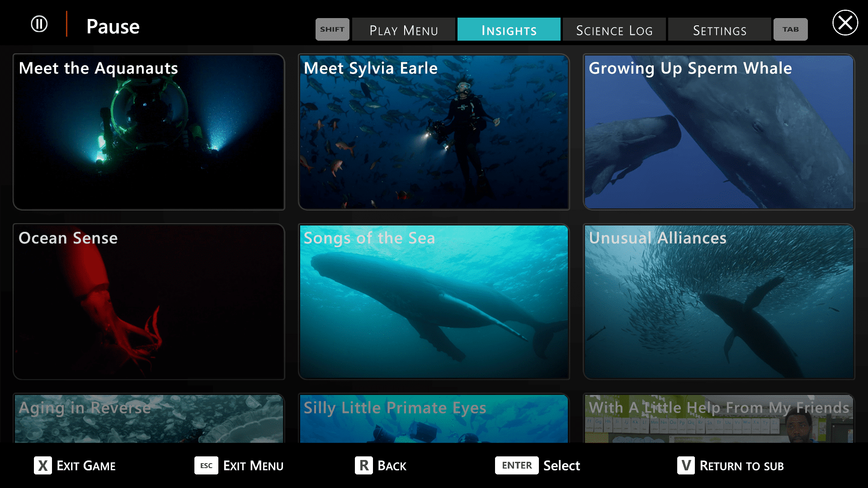The image size is (868, 488).
Task: Close the pause menu with X circle
Action: coord(845,23)
